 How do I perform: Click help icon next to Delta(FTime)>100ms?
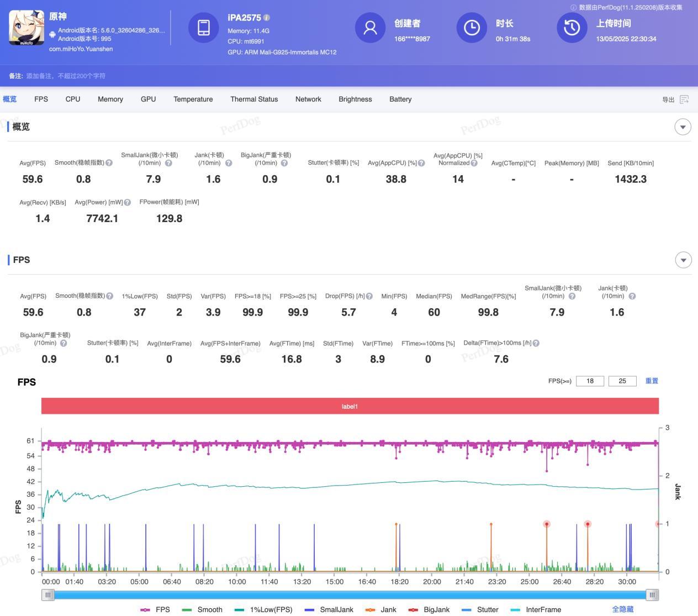click(536, 344)
